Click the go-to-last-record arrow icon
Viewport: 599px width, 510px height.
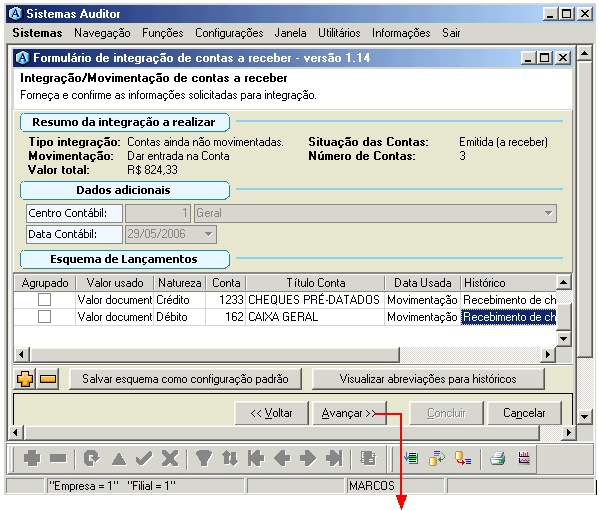[334, 458]
